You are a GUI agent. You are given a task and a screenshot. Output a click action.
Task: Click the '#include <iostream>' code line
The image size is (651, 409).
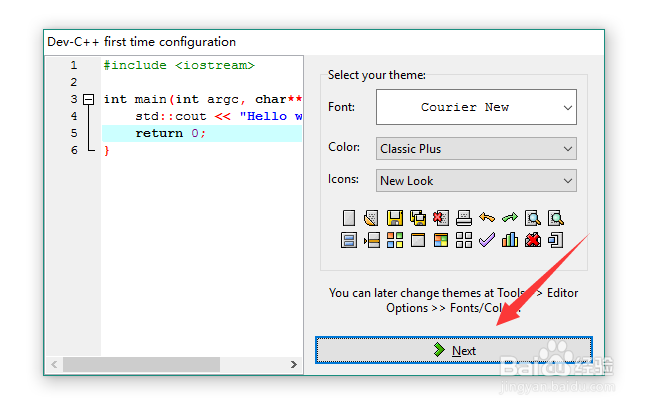179,65
